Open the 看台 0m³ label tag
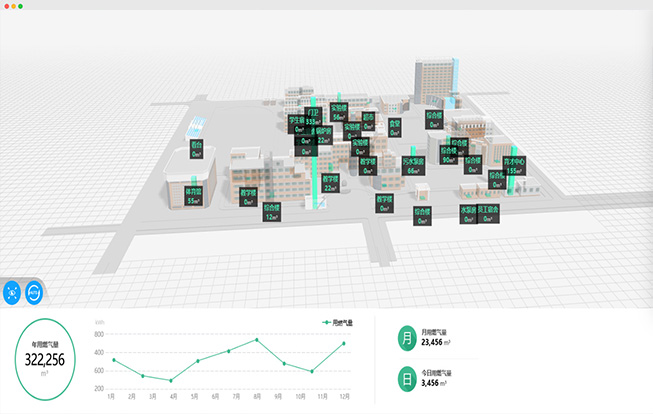 click(196, 150)
